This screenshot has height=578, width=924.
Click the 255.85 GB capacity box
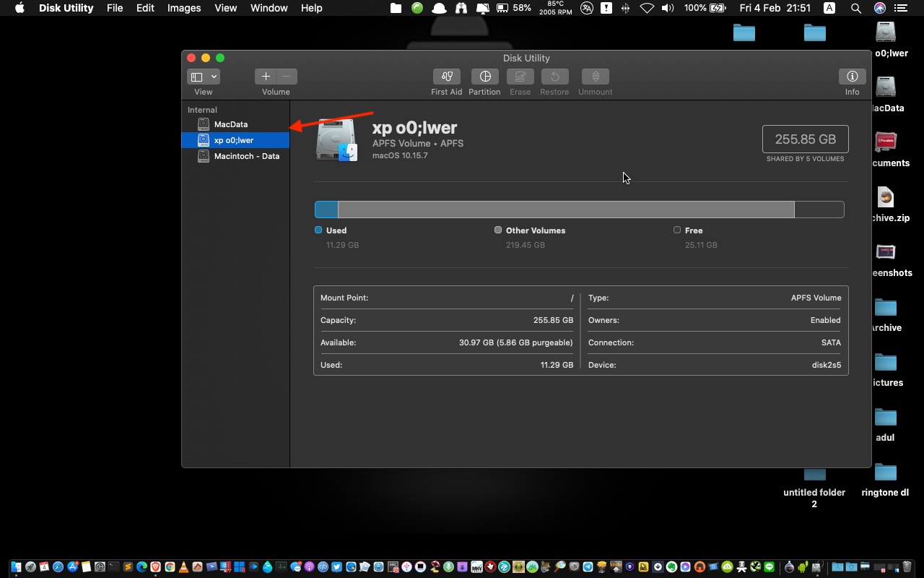805,139
